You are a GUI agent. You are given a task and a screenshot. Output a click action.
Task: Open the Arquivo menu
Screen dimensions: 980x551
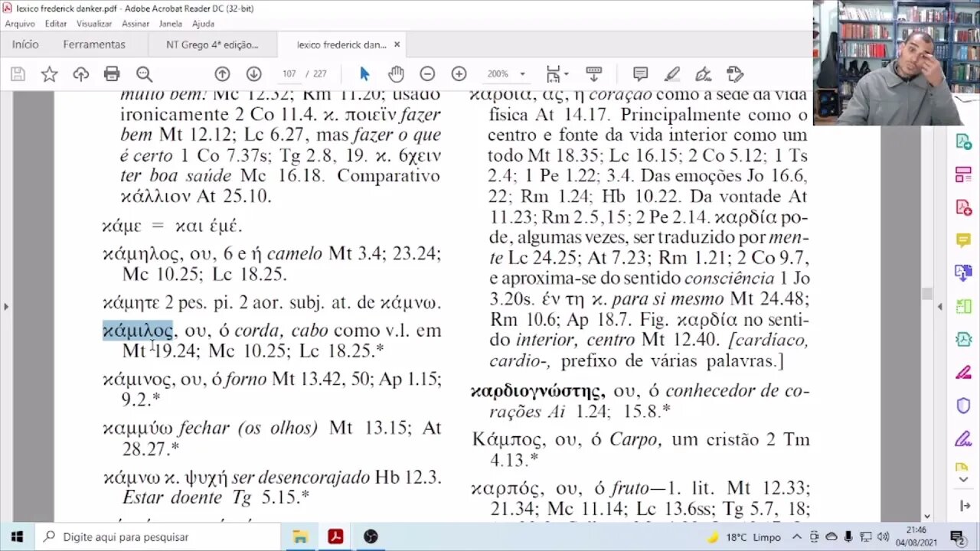tap(20, 24)
